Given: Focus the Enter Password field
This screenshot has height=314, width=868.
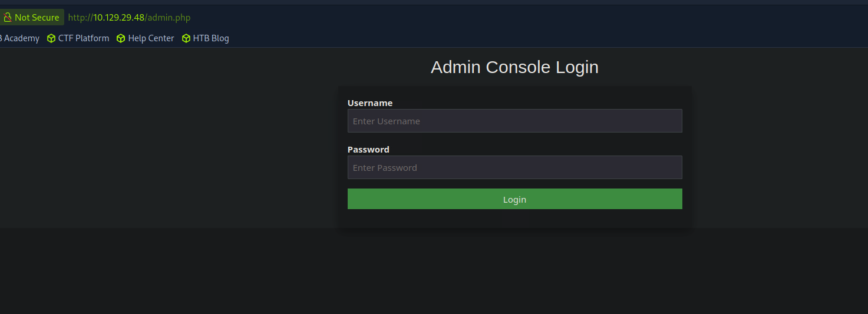Looking at the screenshot, I should [x=514, y=167].
